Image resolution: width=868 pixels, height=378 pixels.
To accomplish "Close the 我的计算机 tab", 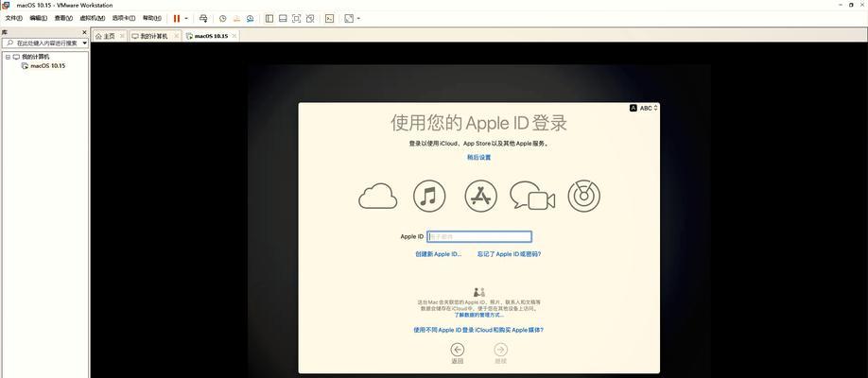I will point(176,36).
